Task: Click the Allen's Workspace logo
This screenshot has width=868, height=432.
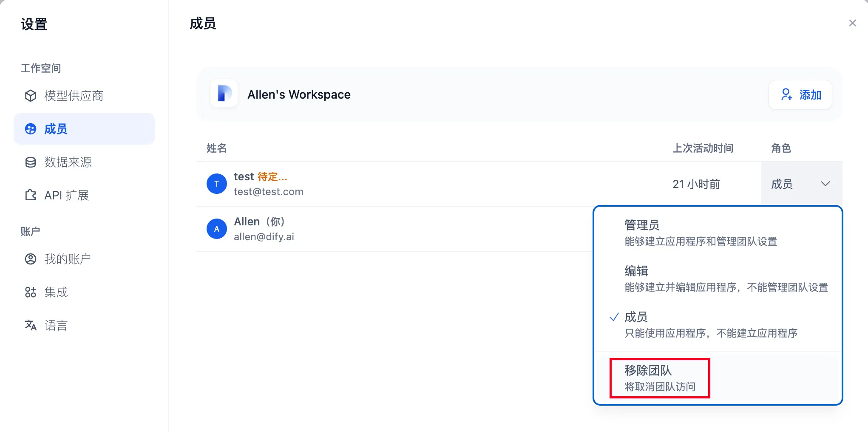Action: 224,94
